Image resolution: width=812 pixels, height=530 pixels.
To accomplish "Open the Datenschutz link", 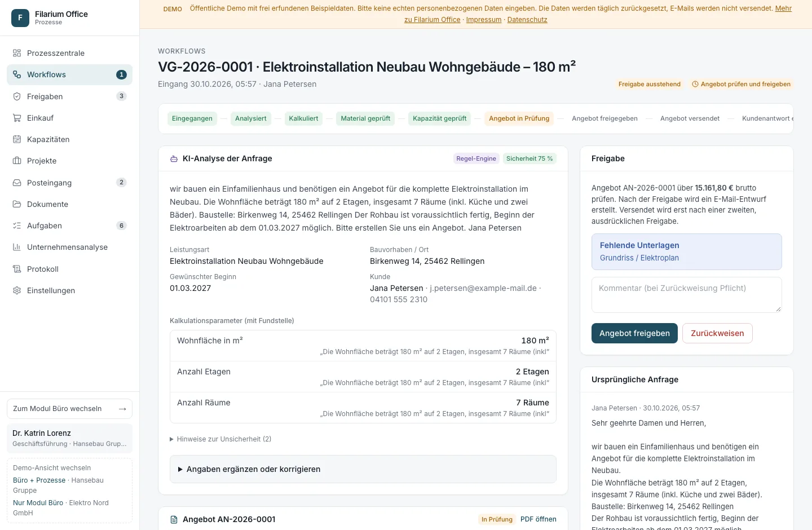I will point(527,20).
